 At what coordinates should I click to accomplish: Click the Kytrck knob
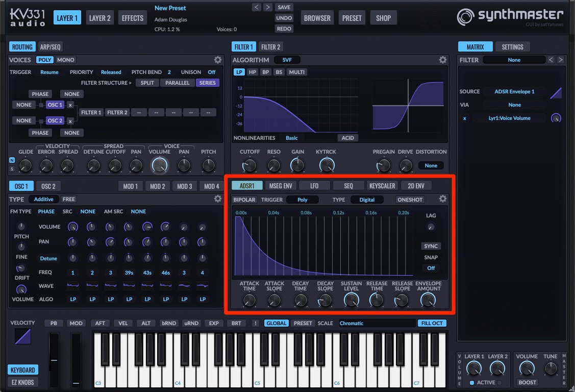point(327,165)
